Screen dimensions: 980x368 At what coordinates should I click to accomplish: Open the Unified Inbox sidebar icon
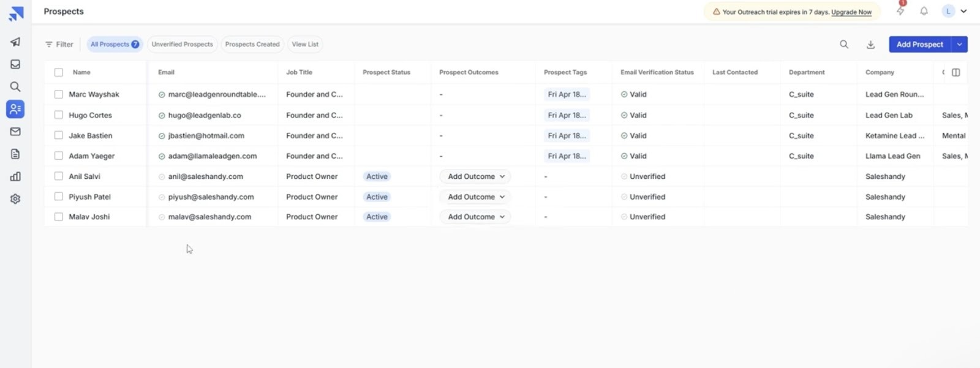(15, 64)
